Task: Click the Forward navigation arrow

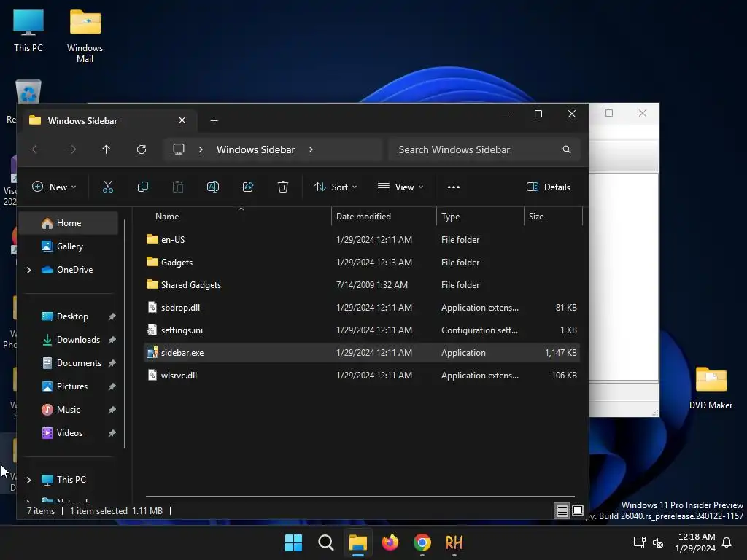Action: (x=71, y=149)
